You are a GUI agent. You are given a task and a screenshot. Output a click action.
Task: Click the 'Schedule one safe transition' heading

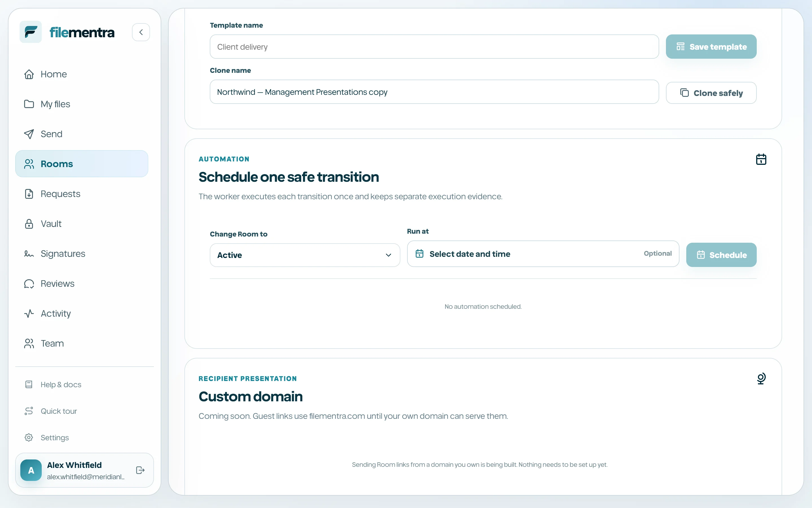288,177
